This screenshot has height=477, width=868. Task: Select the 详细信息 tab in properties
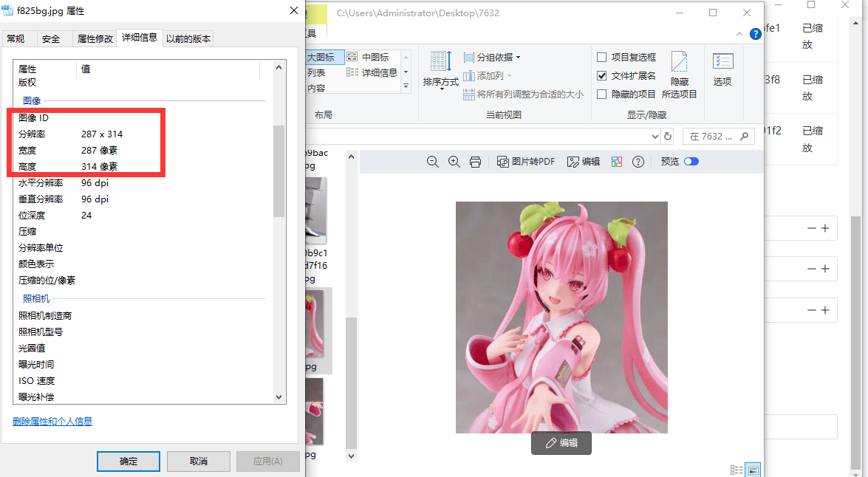140,38
